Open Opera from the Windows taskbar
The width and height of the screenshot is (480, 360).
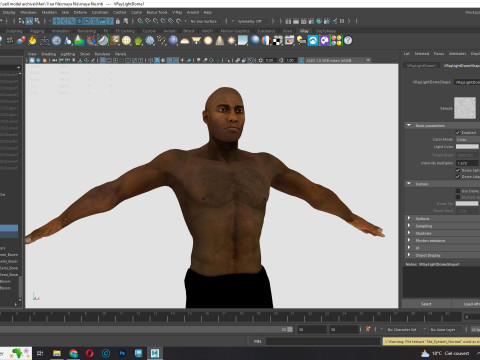pos(89,353)
